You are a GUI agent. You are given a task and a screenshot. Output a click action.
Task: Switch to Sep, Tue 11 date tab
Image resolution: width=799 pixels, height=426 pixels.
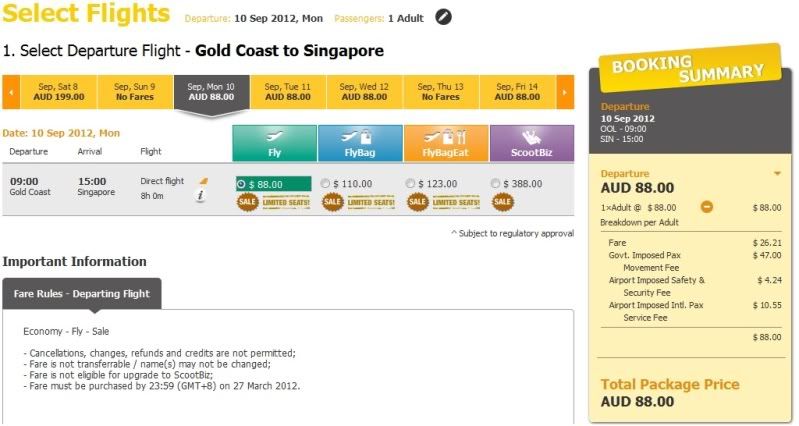pos(287,92)
